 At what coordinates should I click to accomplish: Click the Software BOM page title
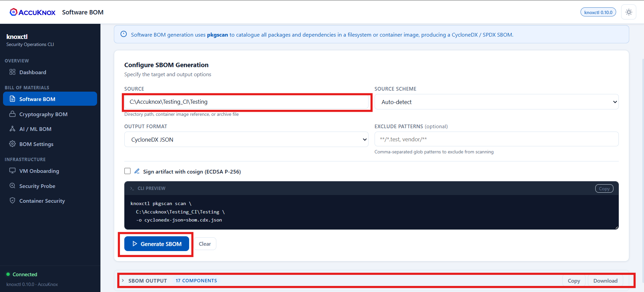coord(83,12)
